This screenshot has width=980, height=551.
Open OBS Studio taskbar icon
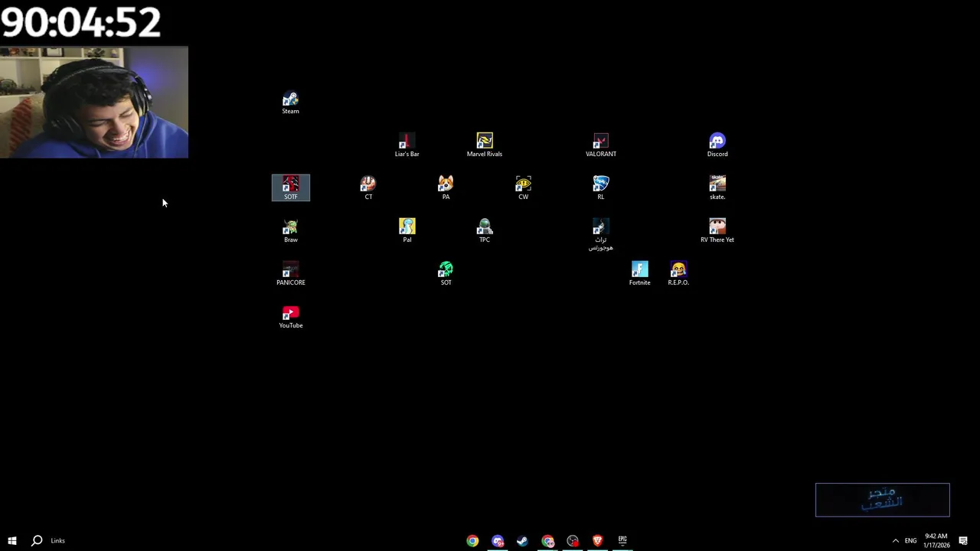tap(573, 540)
